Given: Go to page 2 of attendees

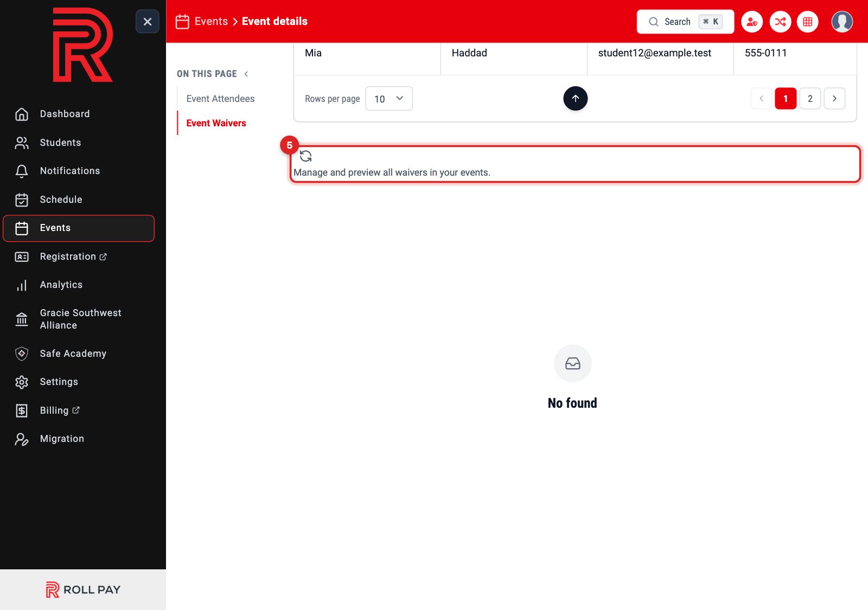Looking at the screenshot, I should click(x=810, y=99).
